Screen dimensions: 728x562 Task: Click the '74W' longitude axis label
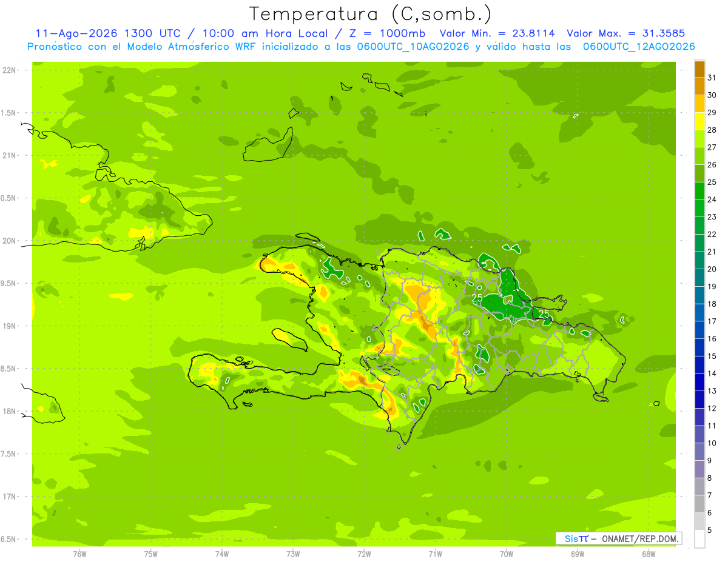pyautogui.click(x=221, y=554)
